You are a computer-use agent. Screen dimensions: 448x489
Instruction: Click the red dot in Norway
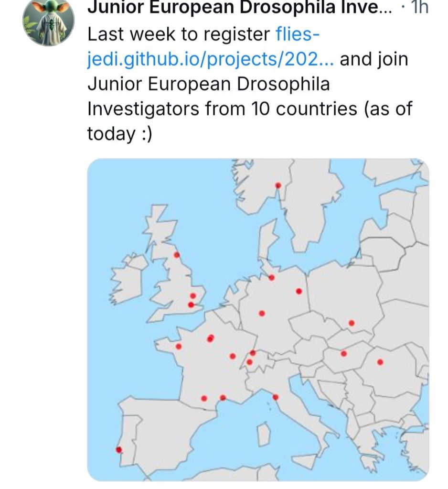[278, 185]
